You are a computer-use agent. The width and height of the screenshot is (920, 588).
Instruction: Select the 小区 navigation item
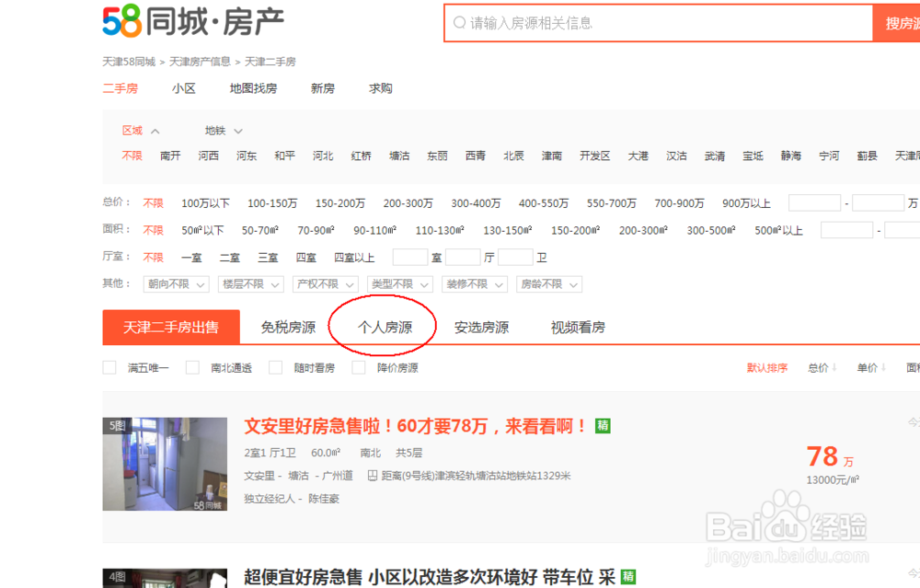pos(184,88)
